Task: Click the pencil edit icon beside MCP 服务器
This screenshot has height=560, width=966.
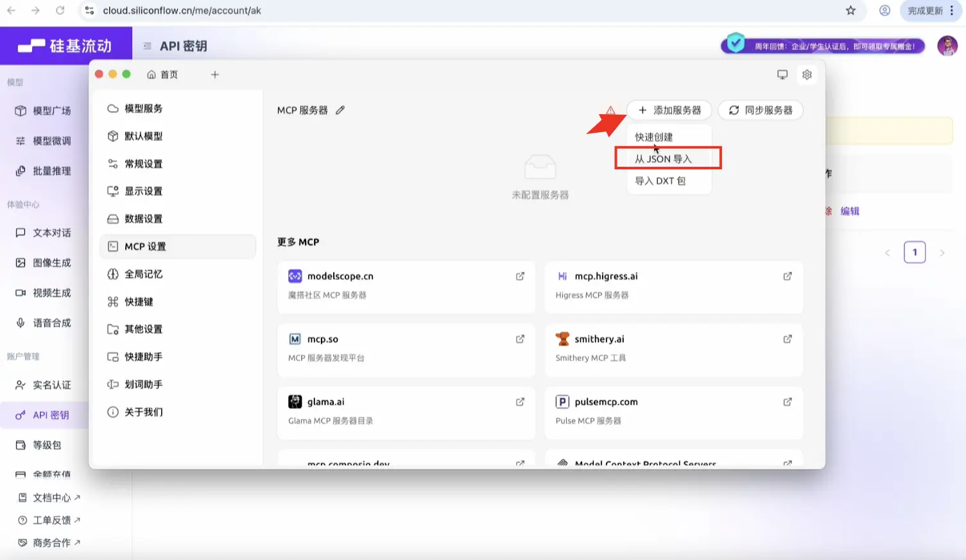Action: click(x=340, y=110)
